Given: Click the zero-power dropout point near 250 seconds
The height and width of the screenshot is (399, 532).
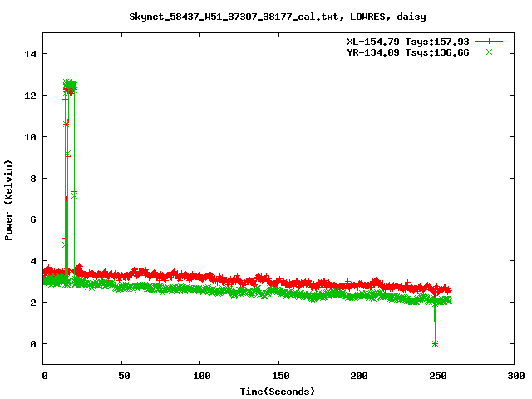Looking at the screenshot, I should tap(435, 343).
